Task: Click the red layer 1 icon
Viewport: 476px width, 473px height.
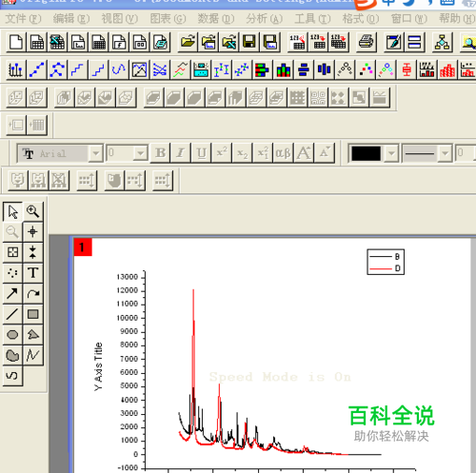Action: [x=83, y=246]
